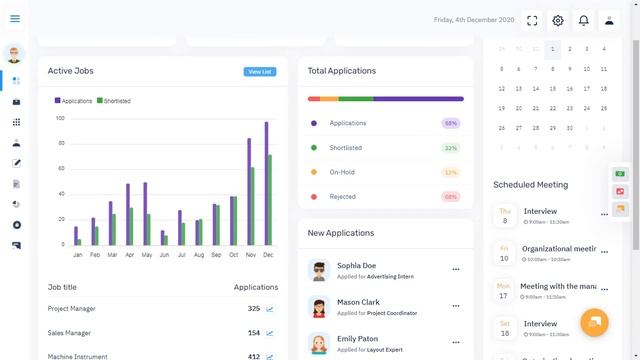640x360 pixels.
Task: Open the Sat 18 Interview meeting
Action: [x=540, y=324]
